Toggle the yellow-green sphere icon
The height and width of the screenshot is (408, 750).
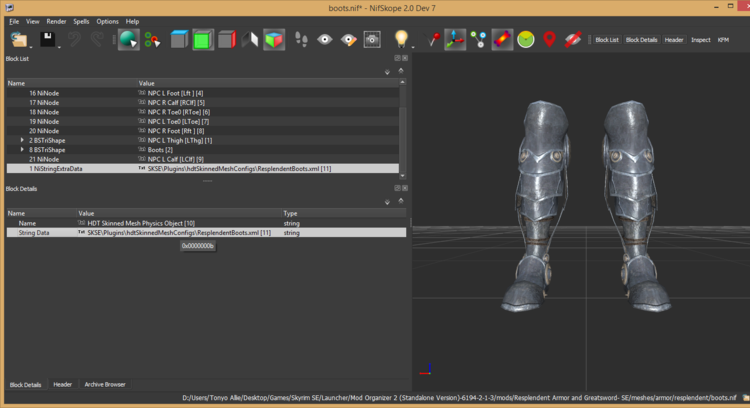[x=526, y=39]
